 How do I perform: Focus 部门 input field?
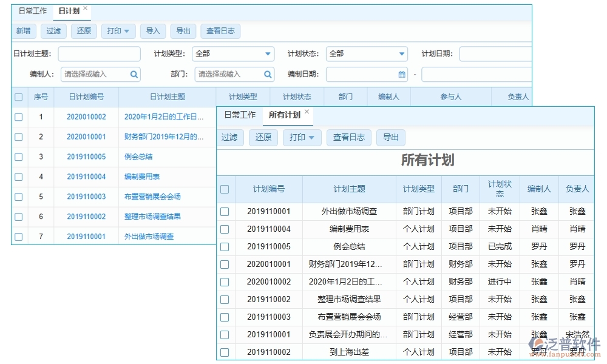coord(234,74)
